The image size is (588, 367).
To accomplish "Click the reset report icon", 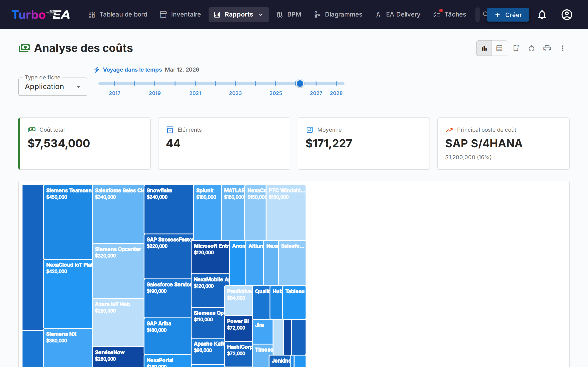I will point(531,48).
